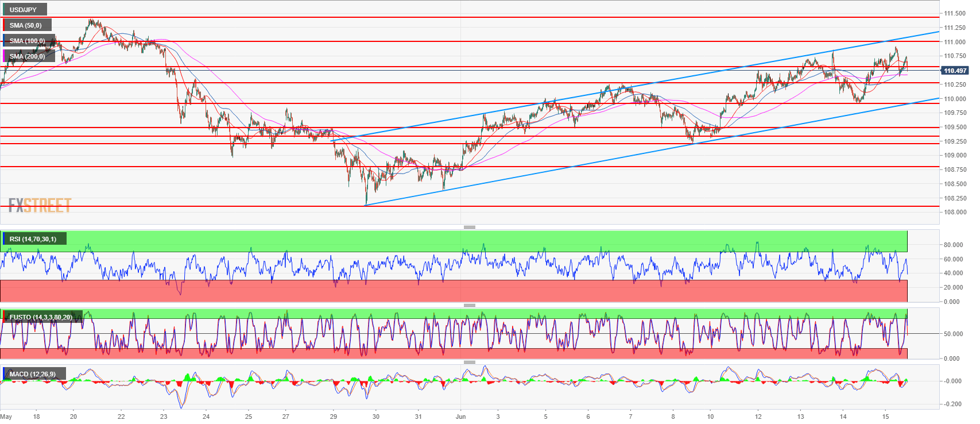Click the 109.000 price axis label
The image size is (980, 424).
pyautogui.click(x=955, y=155)
